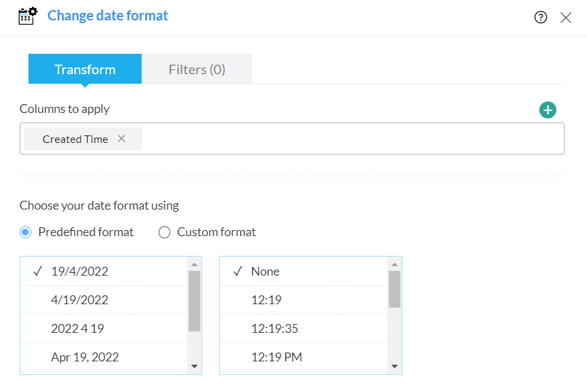587x392 pixels.
Task: Select None in the time format list
Action: [x=265, y=272]
